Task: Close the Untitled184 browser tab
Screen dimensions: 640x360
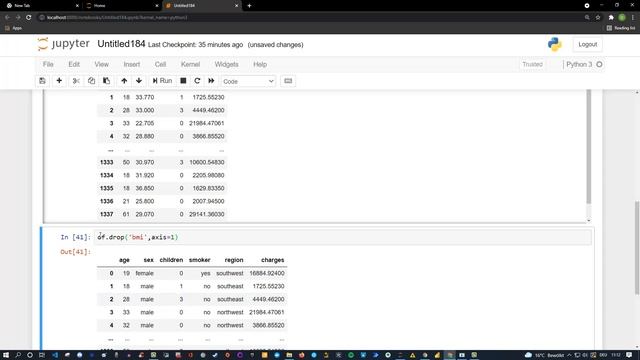Action: pos(236,6)
